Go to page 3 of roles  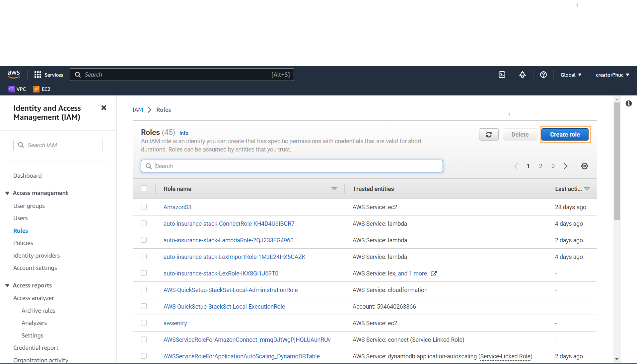click(553, 166)
